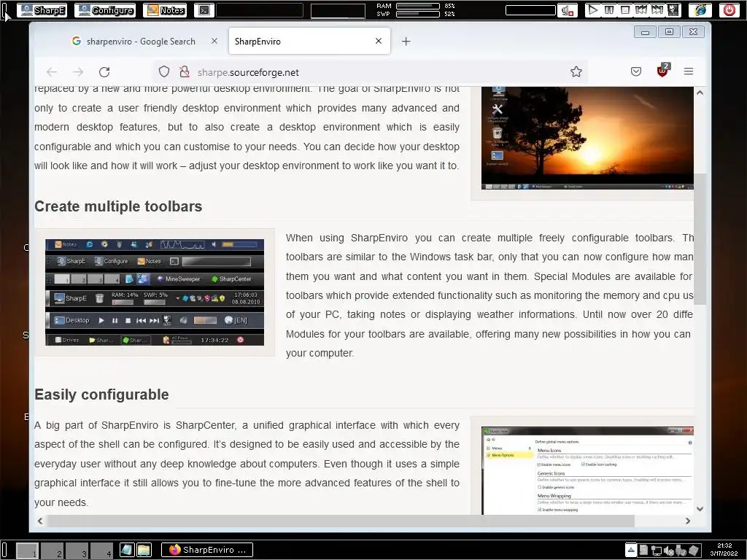The width and height of the screenshot is (747, 560).
Task: Click the gray document page tray icon
Action: pos(643,550)
